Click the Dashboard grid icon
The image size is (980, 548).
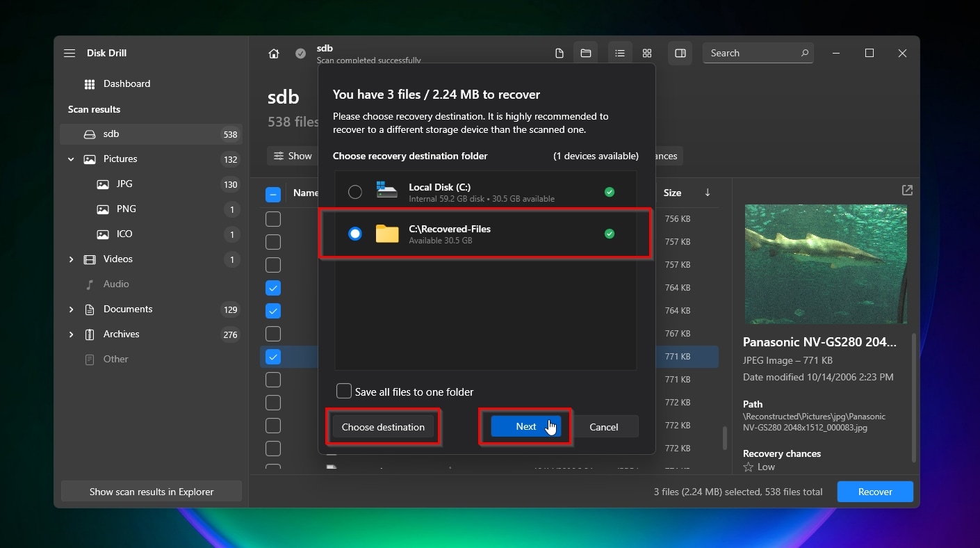point(90,84)
